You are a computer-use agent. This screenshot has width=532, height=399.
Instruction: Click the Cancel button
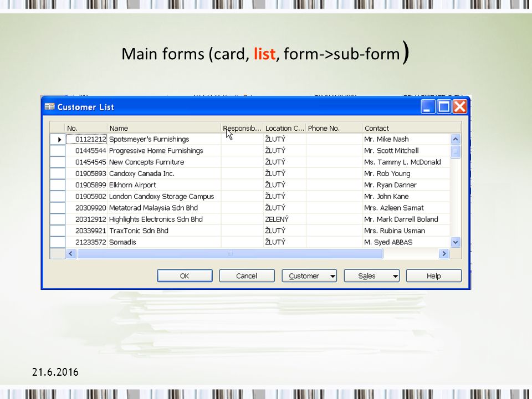[247, 276]
